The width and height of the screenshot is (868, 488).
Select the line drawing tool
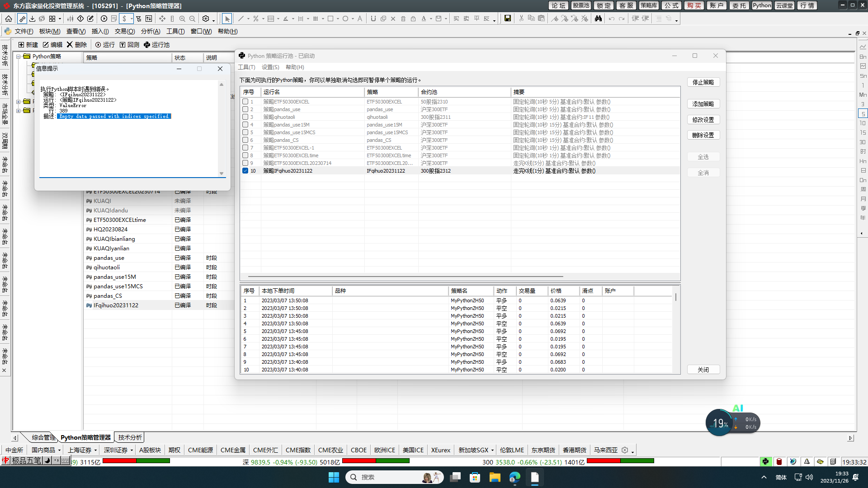[x=241, y=19]
